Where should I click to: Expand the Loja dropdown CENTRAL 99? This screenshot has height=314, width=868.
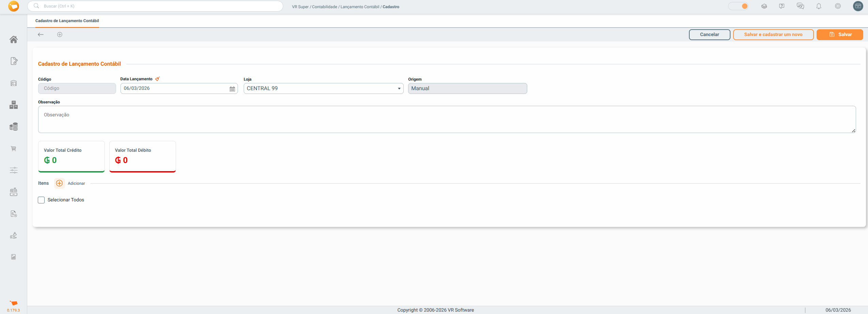tap(323, 88)
